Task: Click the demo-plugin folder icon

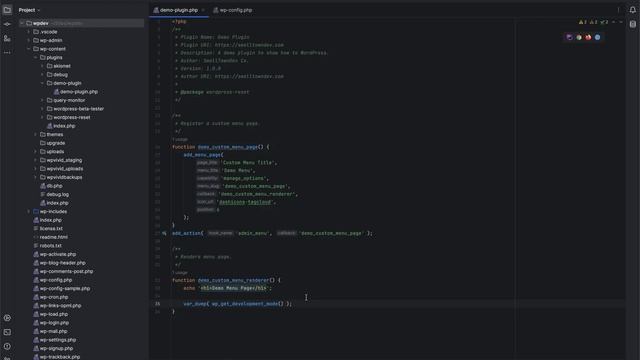Action: pyautogui.click(x=49, y=83)
